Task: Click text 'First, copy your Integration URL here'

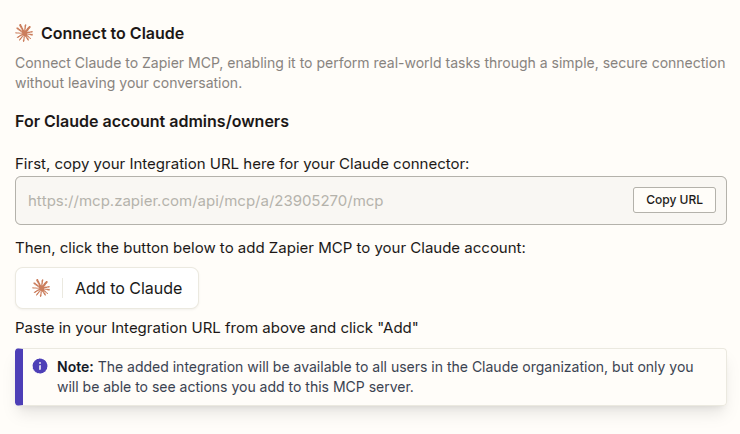Action: point(145,164)
